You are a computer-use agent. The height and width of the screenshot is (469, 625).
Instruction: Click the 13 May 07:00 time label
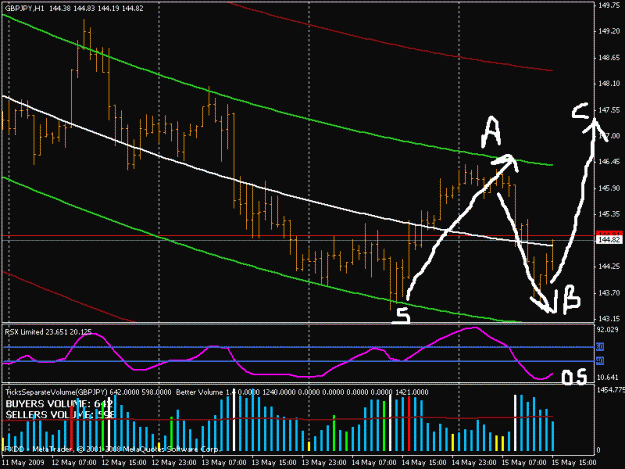(224, 463)
